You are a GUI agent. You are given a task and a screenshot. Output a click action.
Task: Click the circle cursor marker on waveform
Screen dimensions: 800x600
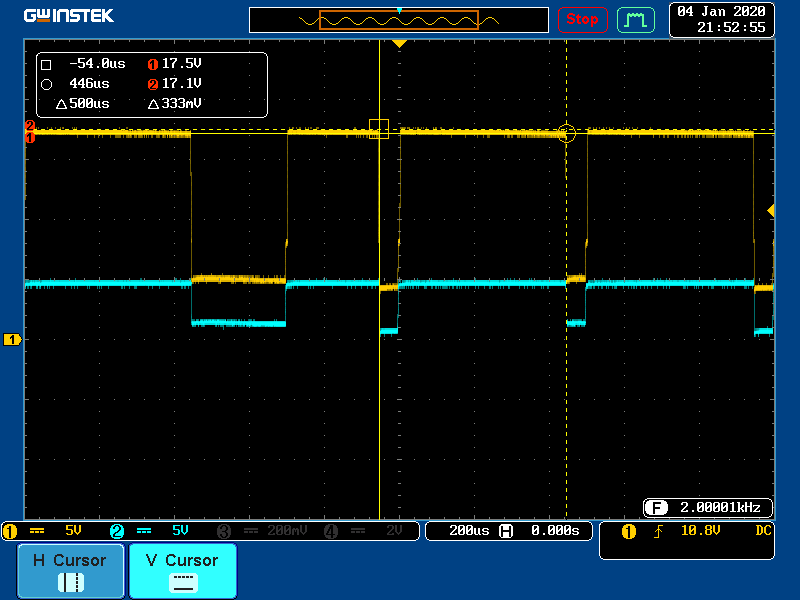click(x=566, y=133)
